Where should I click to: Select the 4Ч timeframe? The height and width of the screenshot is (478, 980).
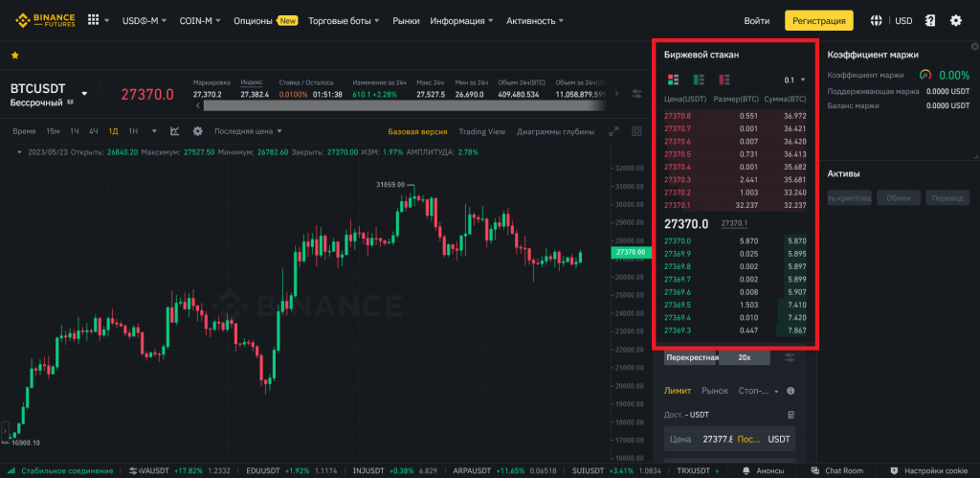click(94, 131)
